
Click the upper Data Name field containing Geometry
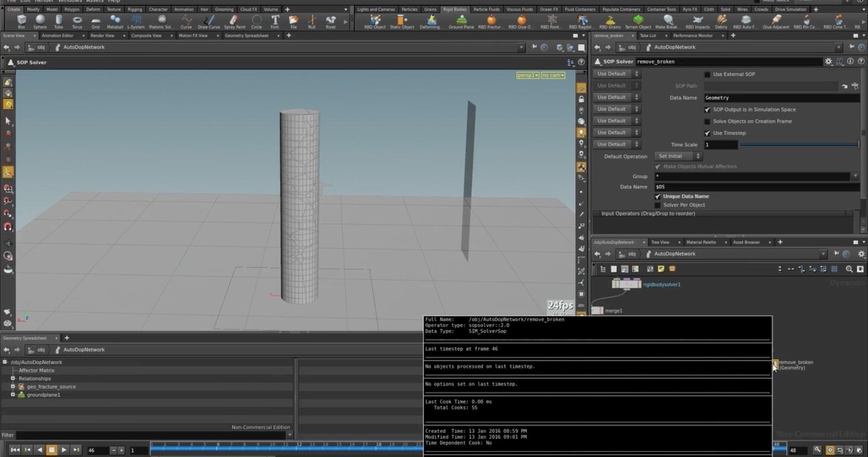pos(782,98)
